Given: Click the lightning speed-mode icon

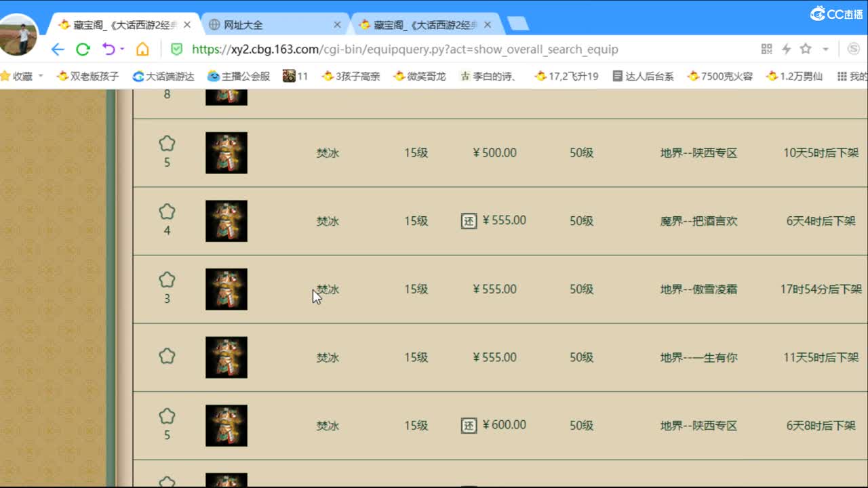Looking at the screenshot, I should (787, 49).
